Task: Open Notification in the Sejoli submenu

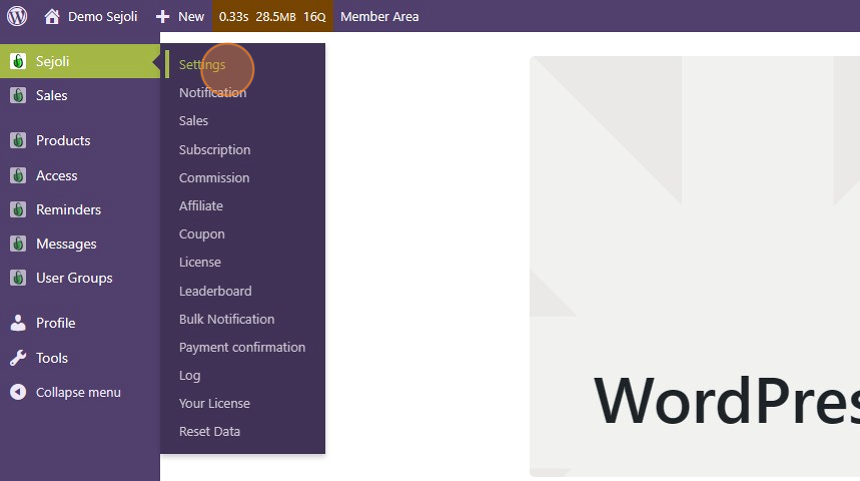Action: (212, 93)
